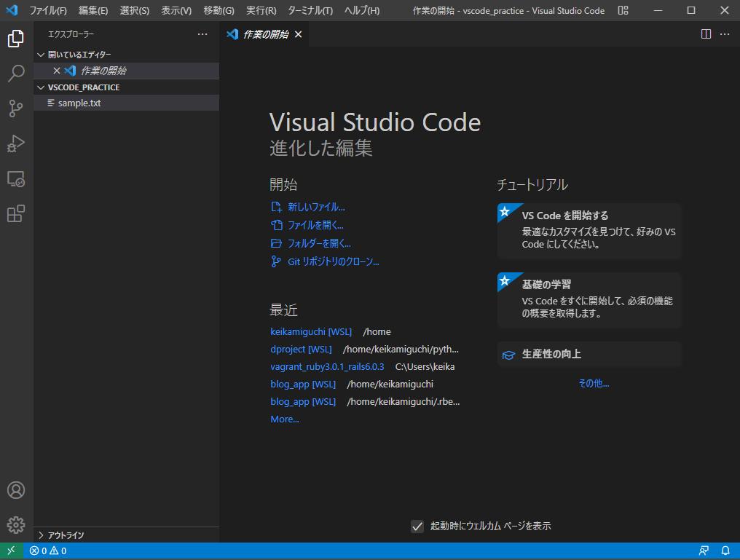Split the editor to the right

pyautogui.click(x=706, y=34)
